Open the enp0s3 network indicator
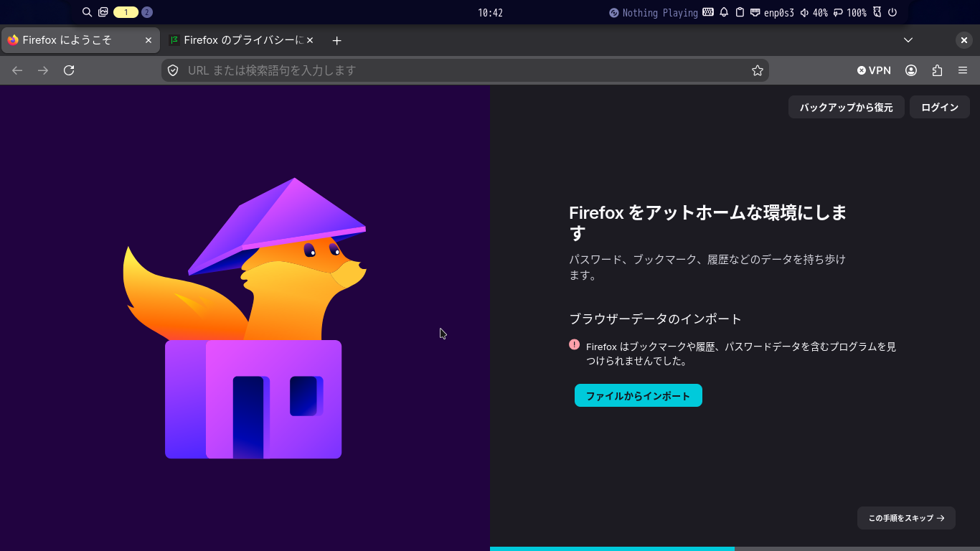 click(772, 13)
